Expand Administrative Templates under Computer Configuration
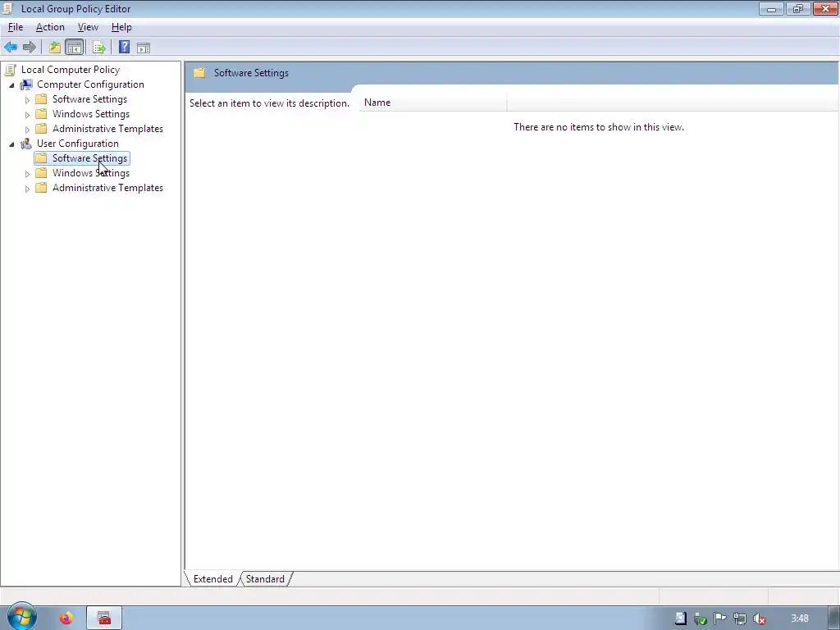The height and width of the screenshot is (630, 840). pos(27,130)
